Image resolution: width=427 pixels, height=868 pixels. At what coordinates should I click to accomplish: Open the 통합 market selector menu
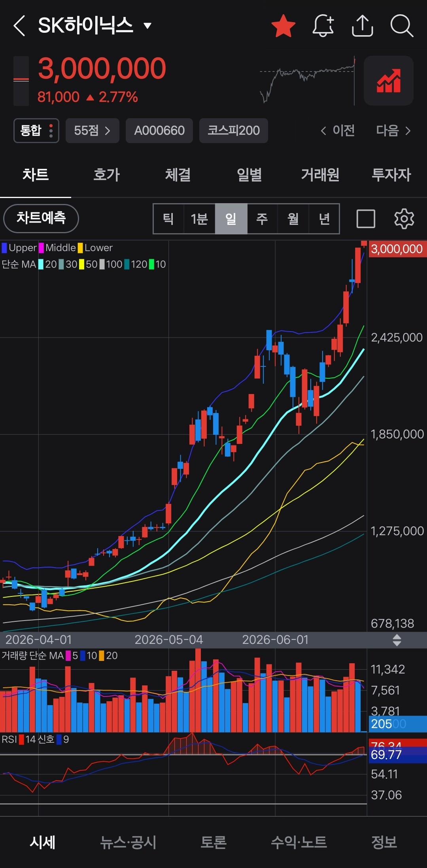[x=36, y=130]
